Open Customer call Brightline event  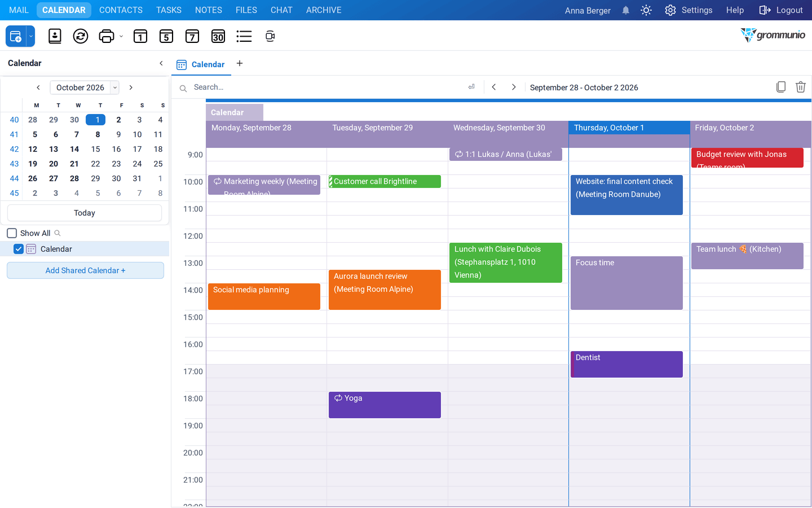[385, 181]
